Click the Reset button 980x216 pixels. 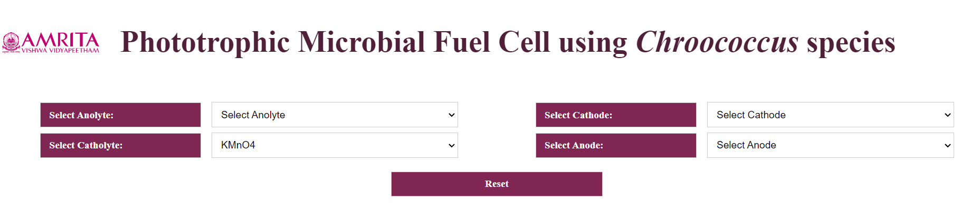[x=497, y=184]
